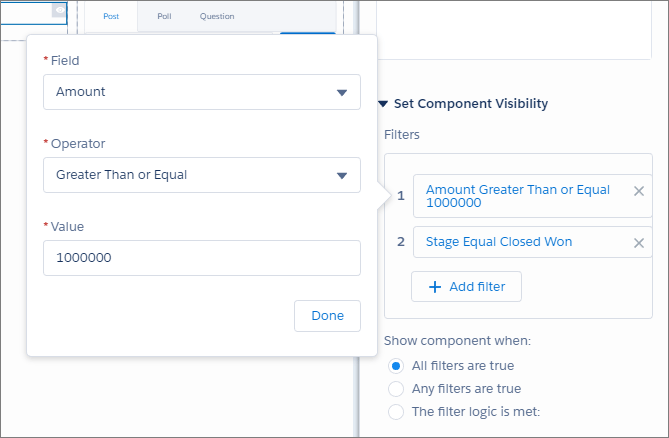Click the empty text box above Set Component Visibility
Viewport: 669px width, 438px height.
point(515,30)
